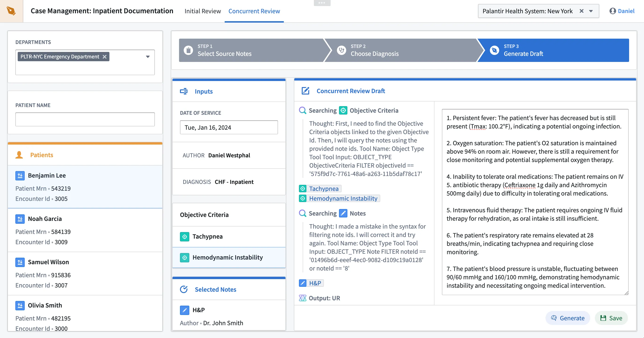Click the Selected Notes refresh icon
644x338 pixels.
[x=184, y=289]
